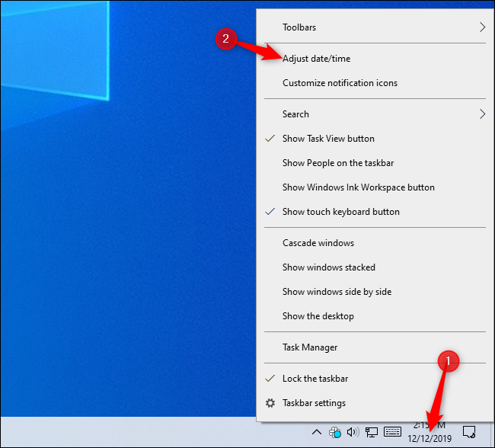Screen dimensions: 495x448
Task: Toggle Lock the taskbar
Action: (375, 379)
